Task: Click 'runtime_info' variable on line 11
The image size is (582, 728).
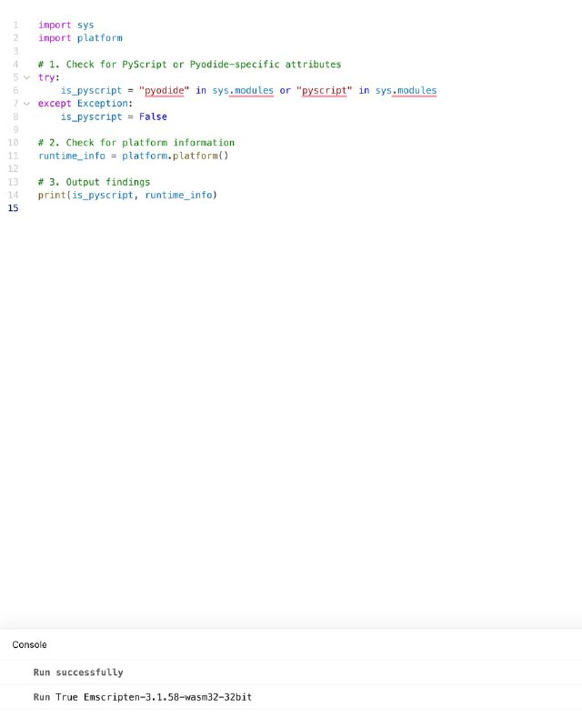Action: (72, 156)
